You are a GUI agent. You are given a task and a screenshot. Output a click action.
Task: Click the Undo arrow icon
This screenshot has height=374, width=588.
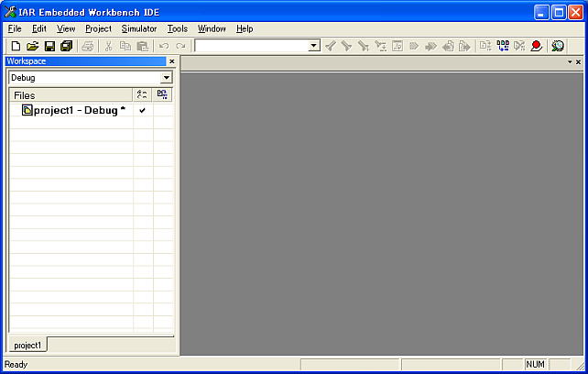point(164,46)
